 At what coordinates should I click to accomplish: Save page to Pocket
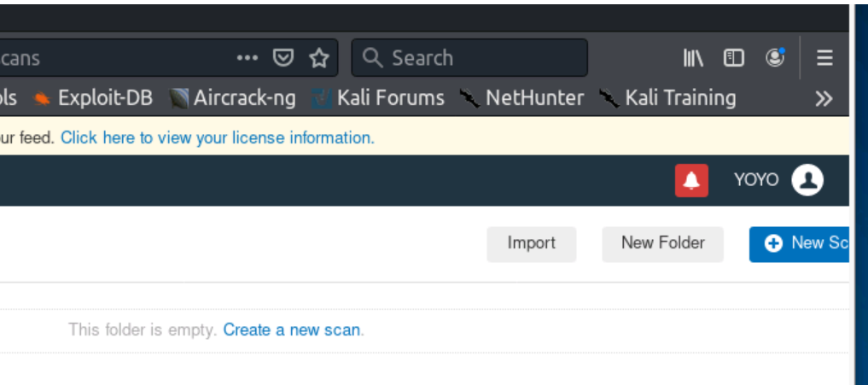283,58
